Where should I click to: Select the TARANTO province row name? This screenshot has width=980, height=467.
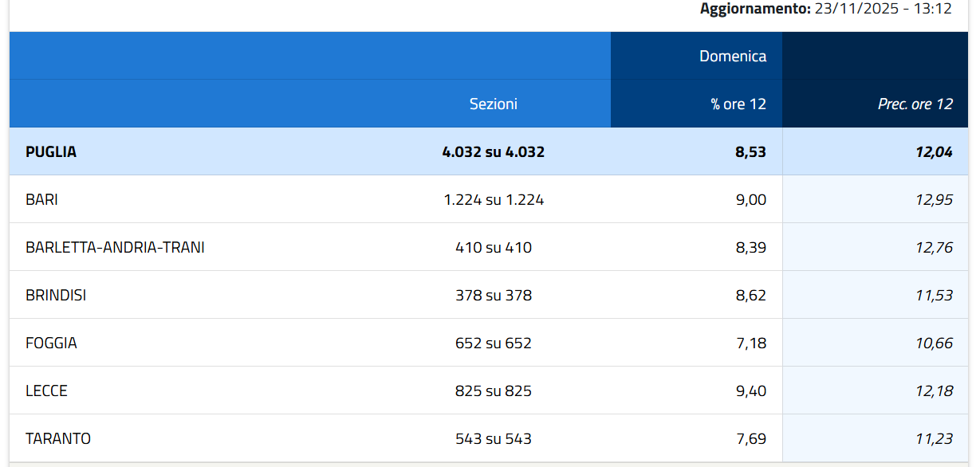click(58, 438)
